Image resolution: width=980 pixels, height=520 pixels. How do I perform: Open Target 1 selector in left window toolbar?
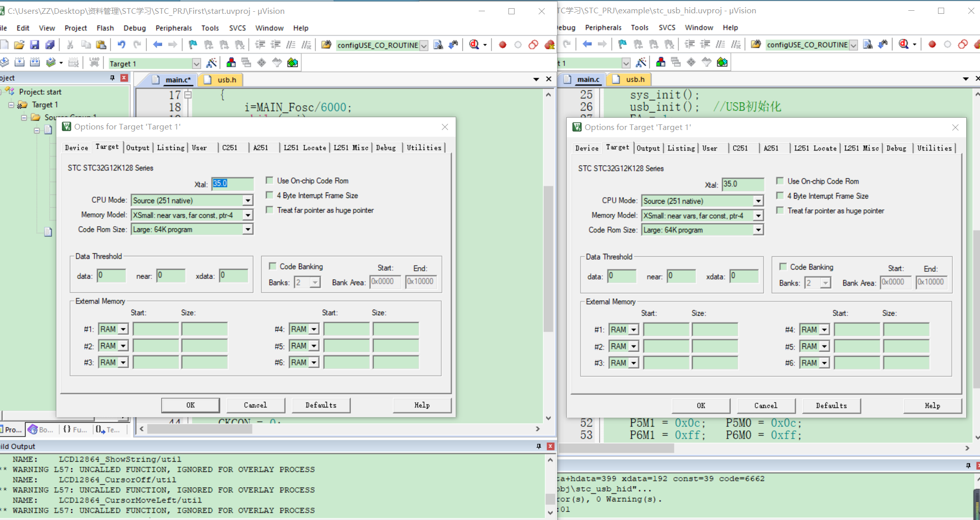click(x=196, y=63)
